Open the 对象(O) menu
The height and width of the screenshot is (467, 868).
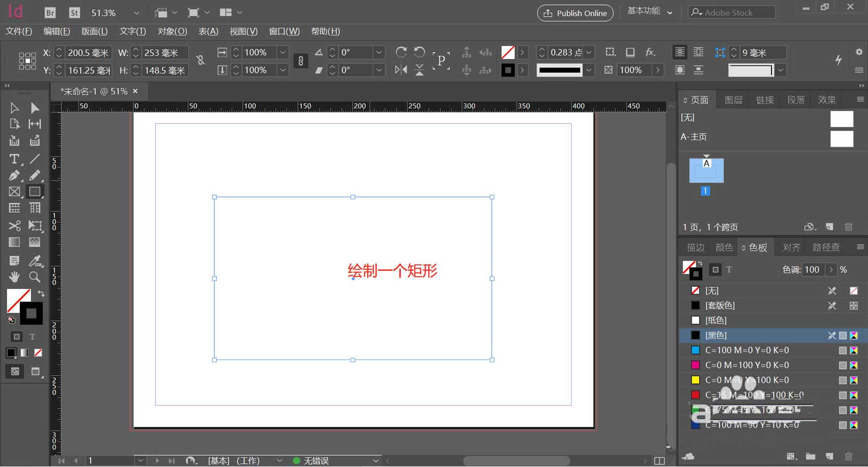point(172,31)
